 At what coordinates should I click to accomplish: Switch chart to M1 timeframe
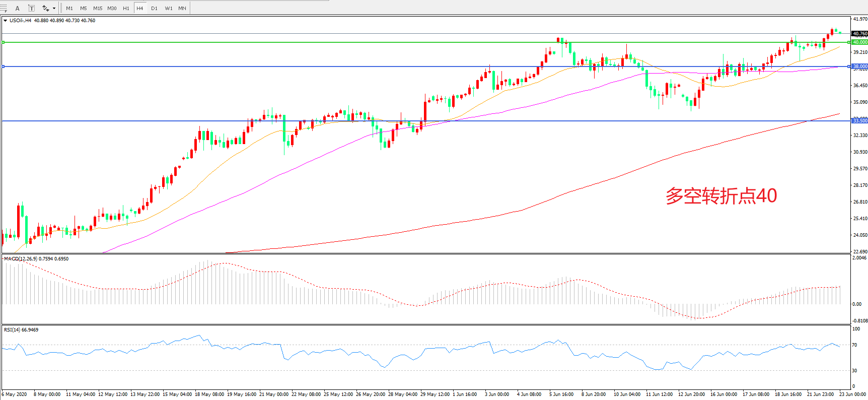(69, 8)
